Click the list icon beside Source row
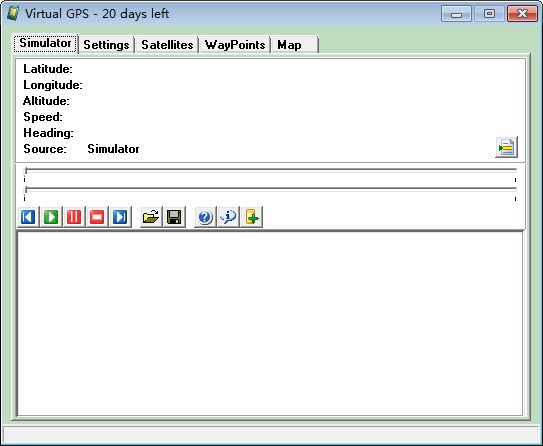The width and height of the screenshot is (543, 446). click(506, 147)
